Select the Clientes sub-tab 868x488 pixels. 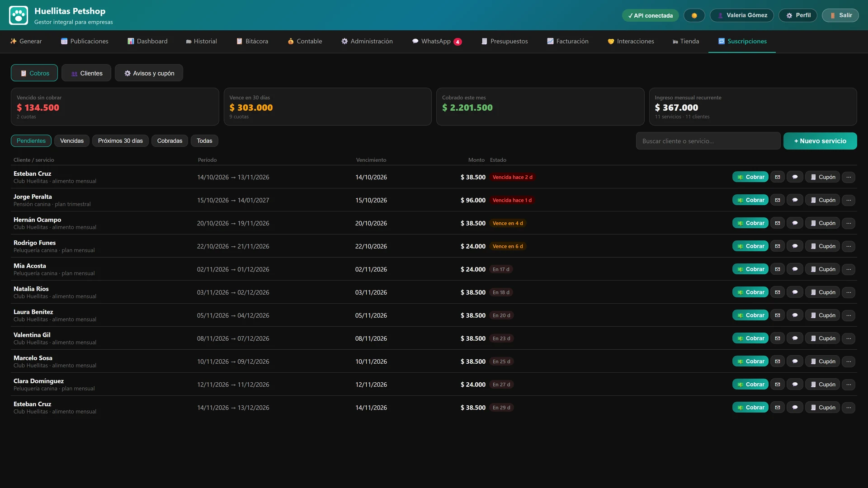point(86,73)
